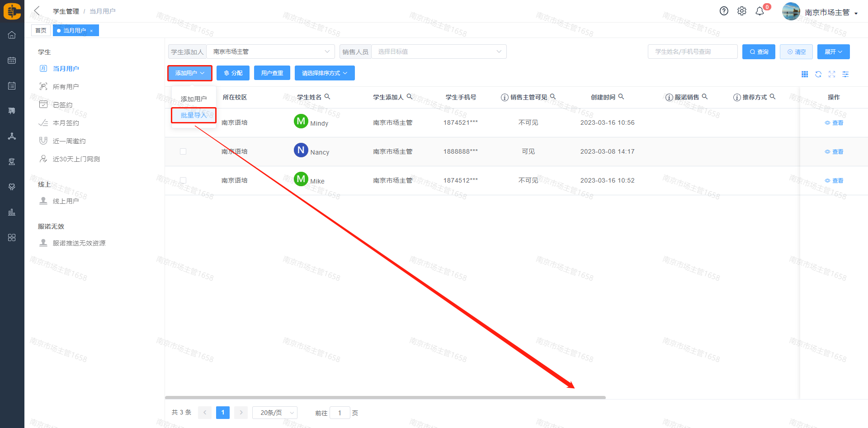Click the 查询 search button

click(759, 52)
